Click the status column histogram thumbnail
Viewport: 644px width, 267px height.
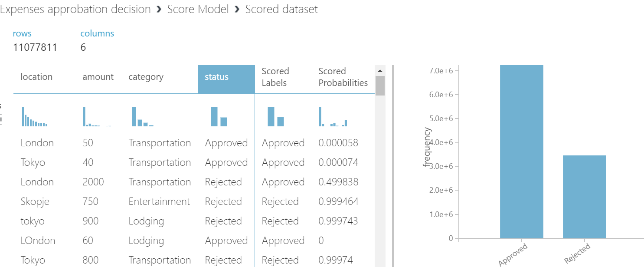pos(219,117)
